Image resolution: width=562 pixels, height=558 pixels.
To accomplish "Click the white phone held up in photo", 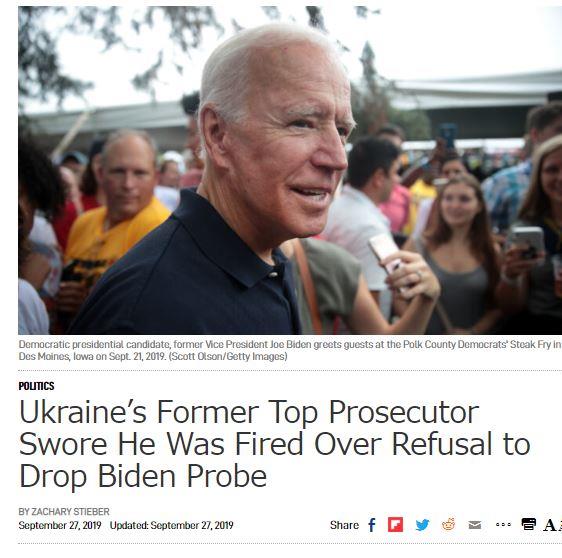I will (x=385, y=253).
